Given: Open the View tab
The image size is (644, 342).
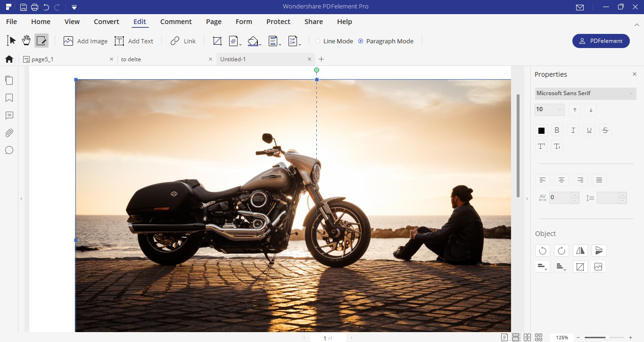Looking at the screenshot, I should pyautogui.click(x=72, y=22).
